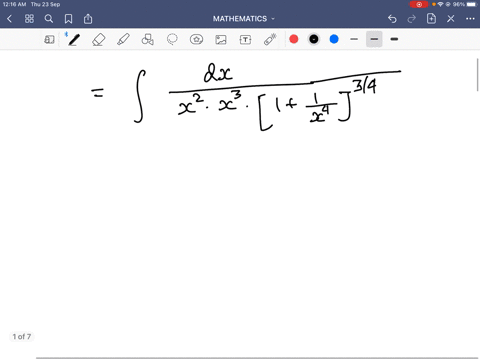Close the document with the X icon
480x360 pixels.
click(x=451, y=19)
